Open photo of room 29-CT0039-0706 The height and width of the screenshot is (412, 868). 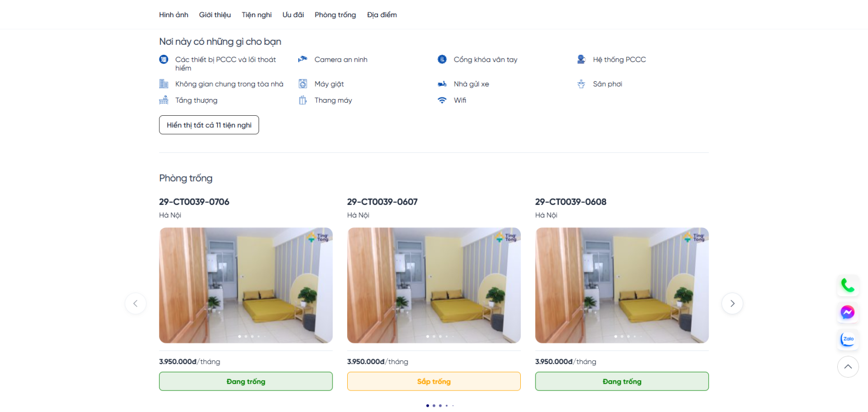tap(246, 285)
